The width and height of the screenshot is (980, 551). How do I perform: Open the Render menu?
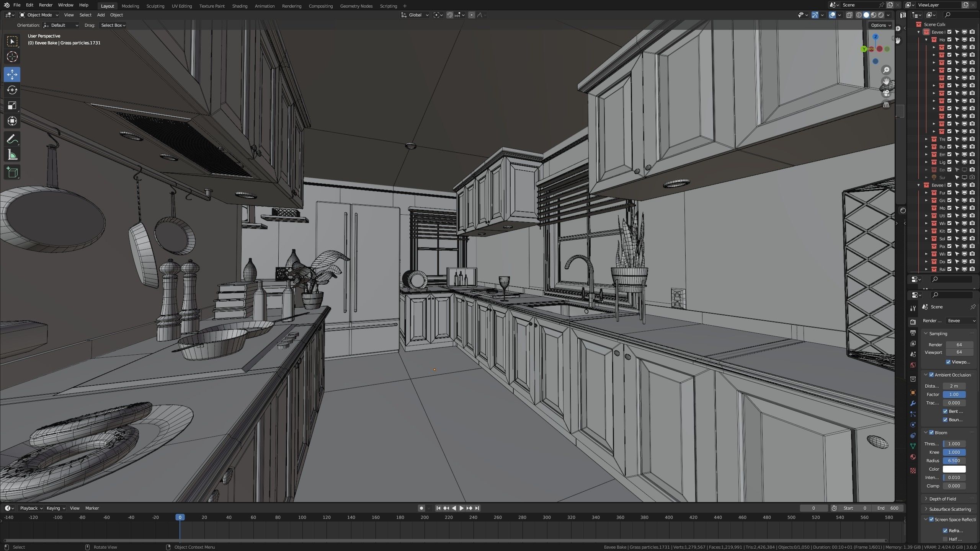point(46,5)
